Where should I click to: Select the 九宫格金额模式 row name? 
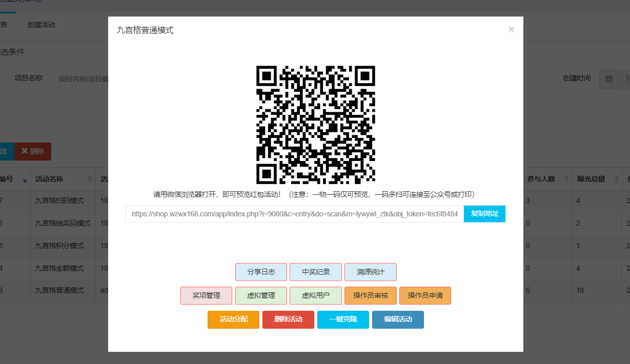point(59,268)
